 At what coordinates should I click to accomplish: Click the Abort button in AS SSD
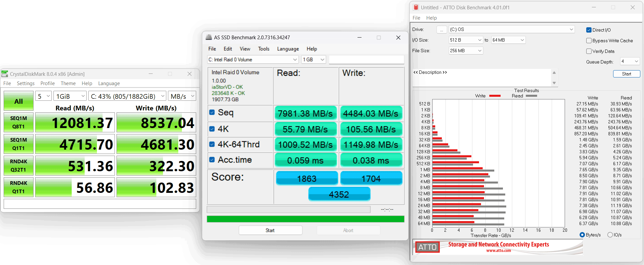[348, 230]
